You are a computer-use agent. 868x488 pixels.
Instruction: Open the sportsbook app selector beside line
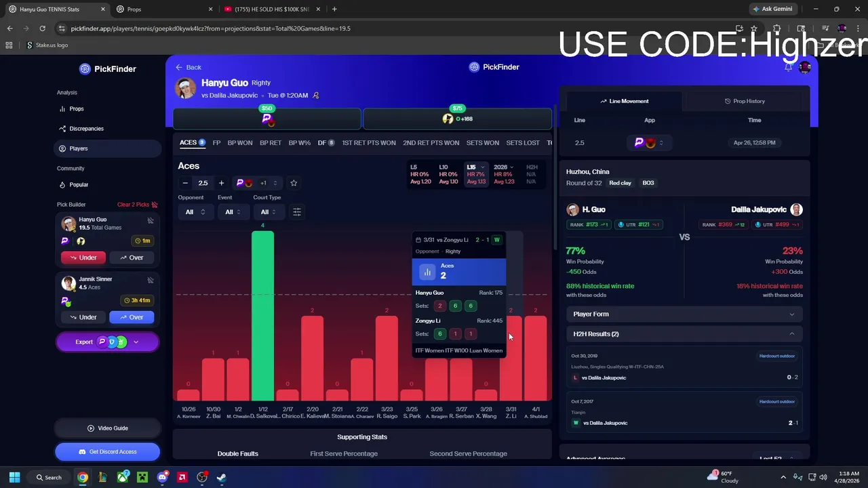pyautogui.click(x=257, y=183)
